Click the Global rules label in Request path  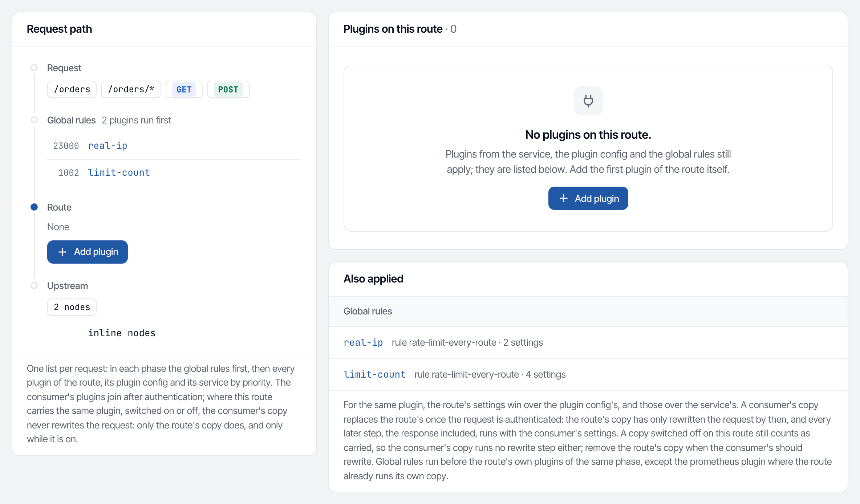pos(72,120)
